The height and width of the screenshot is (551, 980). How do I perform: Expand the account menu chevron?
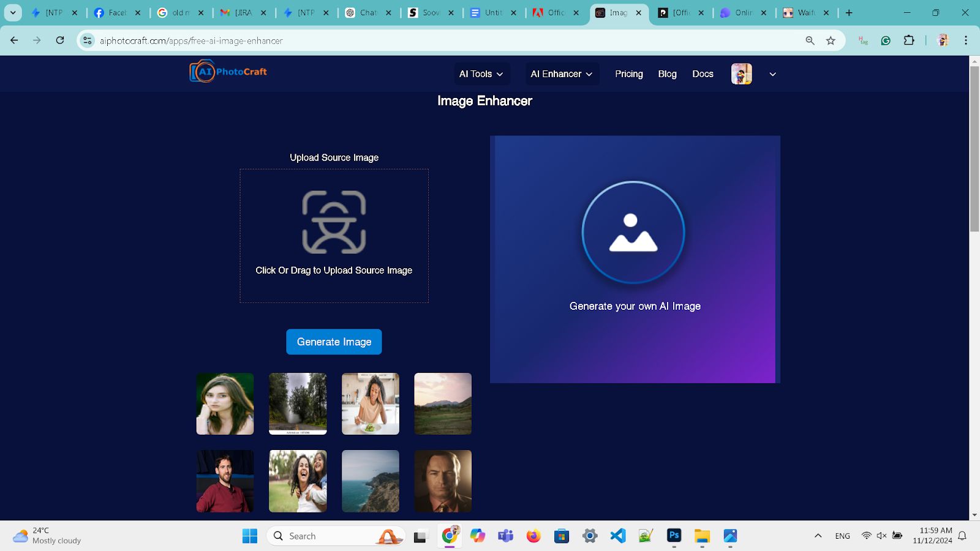773,74
